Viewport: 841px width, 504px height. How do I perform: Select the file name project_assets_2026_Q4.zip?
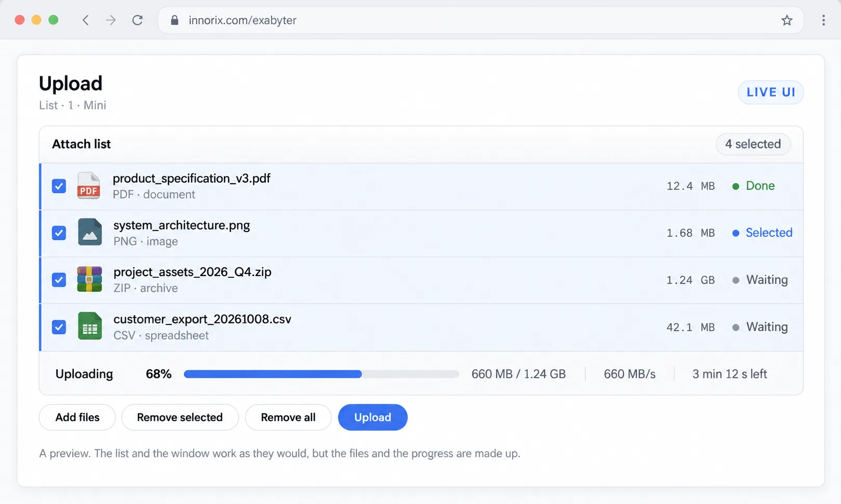pyautogui.click(x=192, y=272)
